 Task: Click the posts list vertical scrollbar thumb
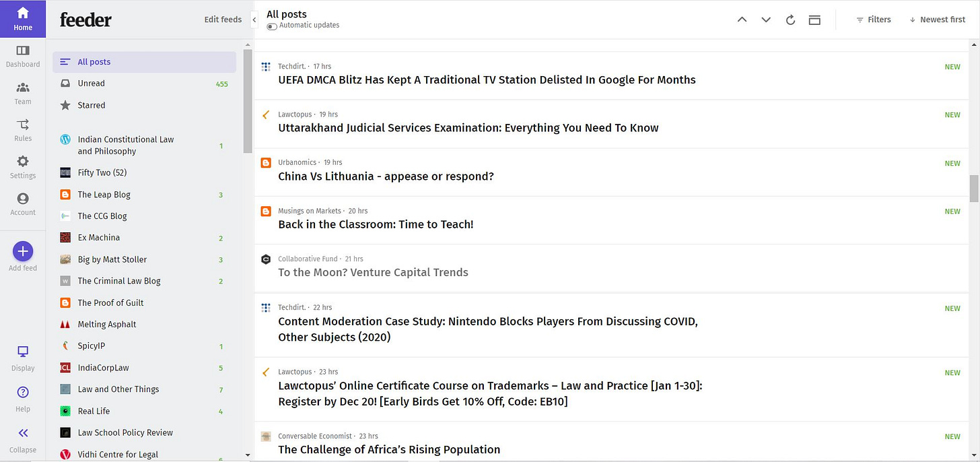coord(974,189)
